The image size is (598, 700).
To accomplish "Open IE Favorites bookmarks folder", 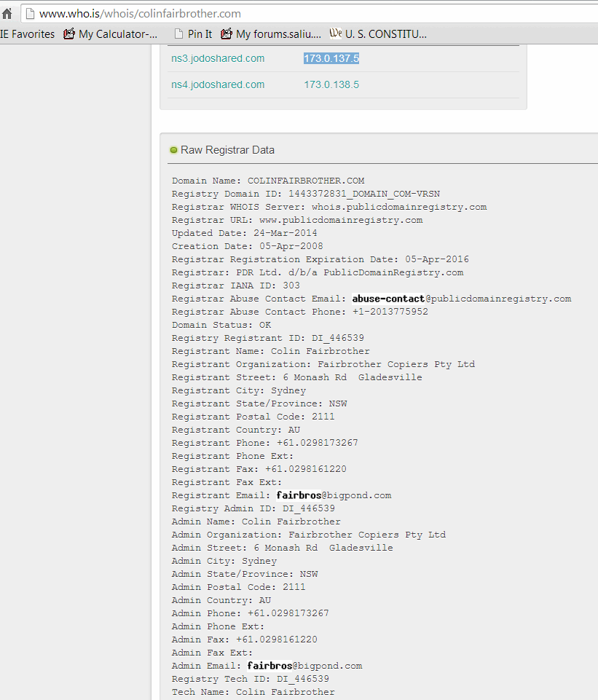I will (27, 34).
